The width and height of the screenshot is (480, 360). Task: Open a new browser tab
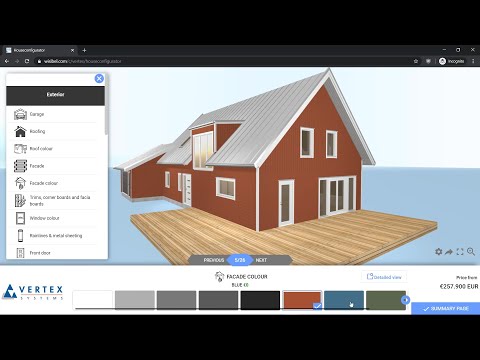coord(84,50)
